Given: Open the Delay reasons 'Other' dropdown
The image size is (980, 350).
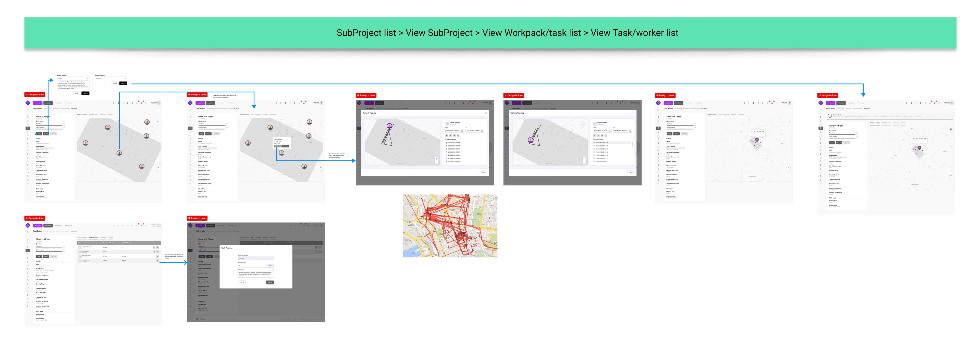Looking at the screenshot, I should pos(73,78).
